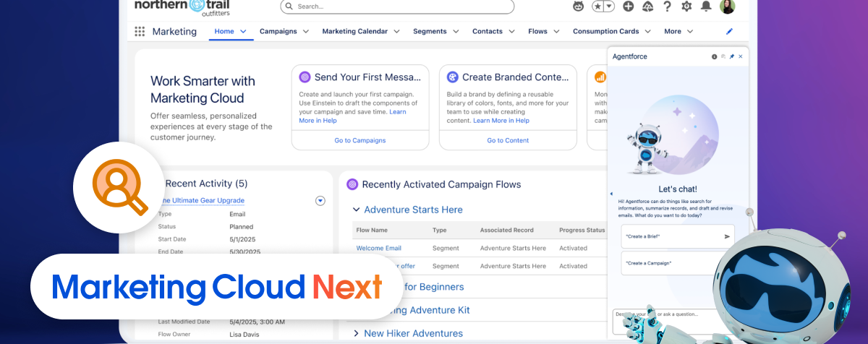Open the More navigation menu
Image resolution: width=868 pixels, height=344 pixels.
678,32
